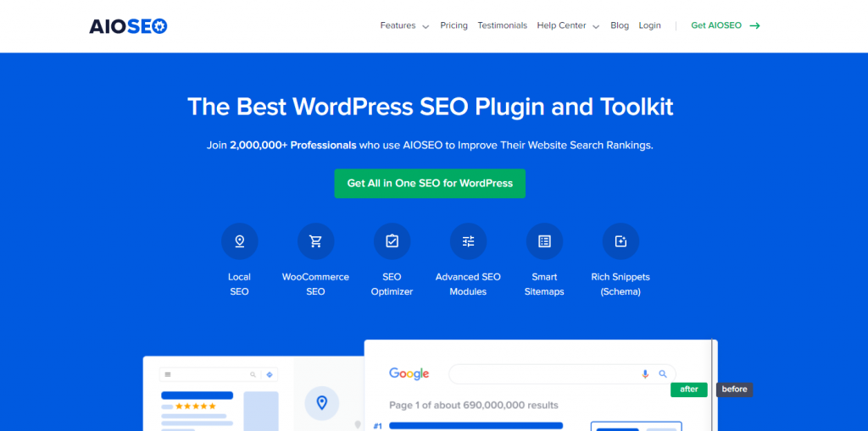The width and height of the screenshot is (868, 431).
Task: Click Get All in One SEO for WordPress
Action: tap(430, 183)
